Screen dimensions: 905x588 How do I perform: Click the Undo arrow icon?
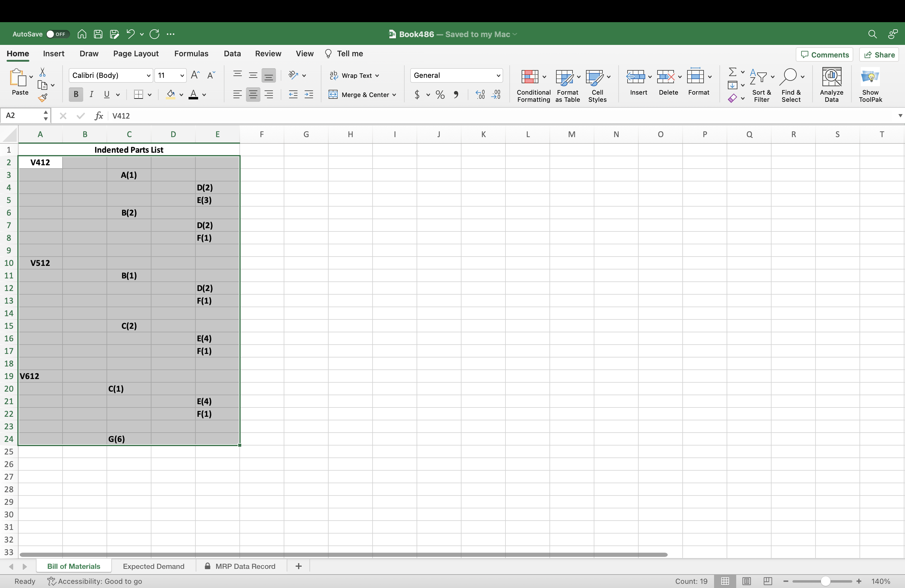point(130,34)
